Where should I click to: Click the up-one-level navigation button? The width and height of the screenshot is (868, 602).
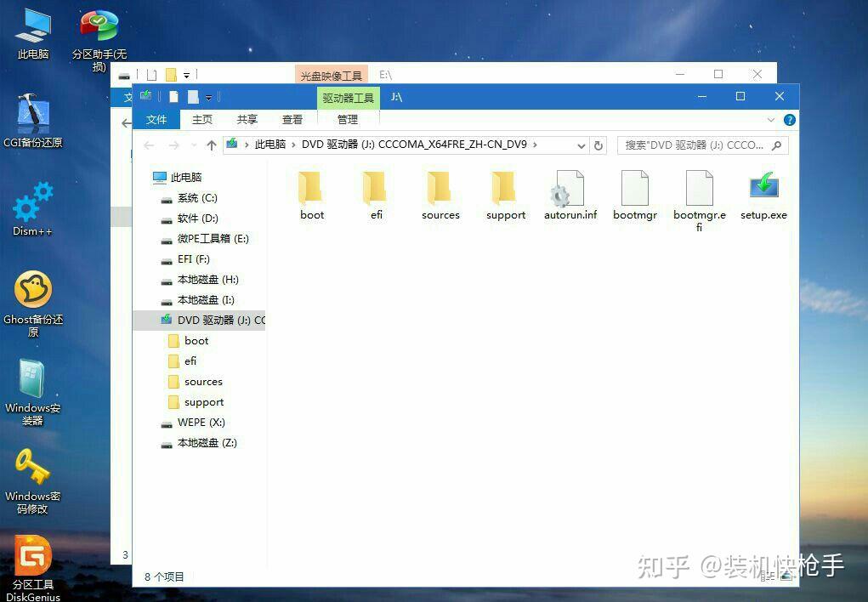point(212,145)
